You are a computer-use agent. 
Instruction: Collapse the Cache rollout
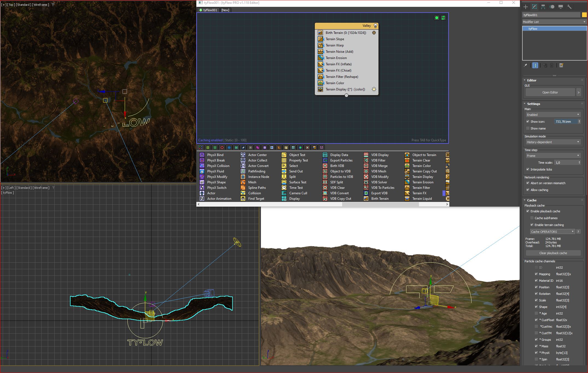click(x=532, y=200)
